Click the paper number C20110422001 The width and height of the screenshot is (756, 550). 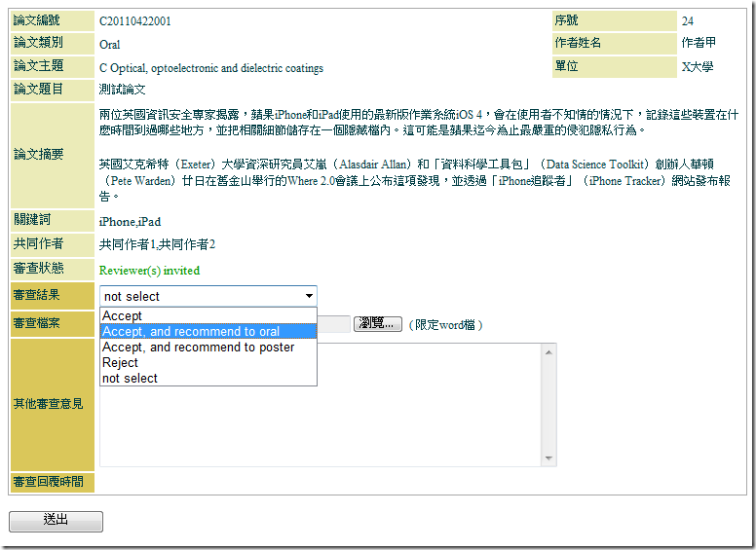tap(139, 20)
